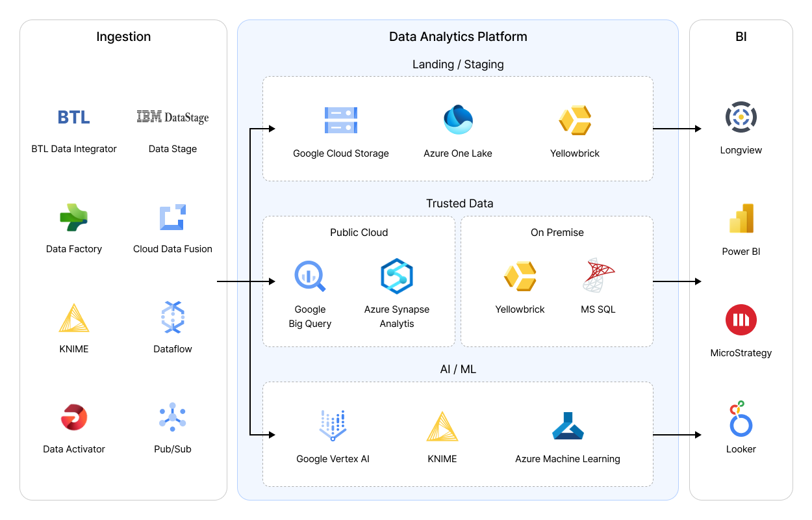The image size is (812, 520).
Task: Select the IBM DataStage logo
Action: 173,117
